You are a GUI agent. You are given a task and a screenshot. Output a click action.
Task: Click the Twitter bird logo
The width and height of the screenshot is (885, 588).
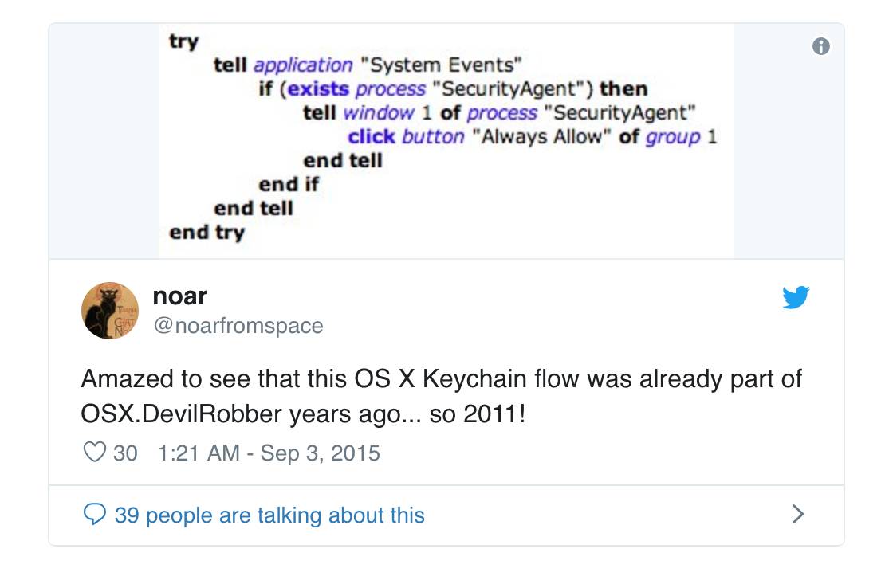point(795,298)
